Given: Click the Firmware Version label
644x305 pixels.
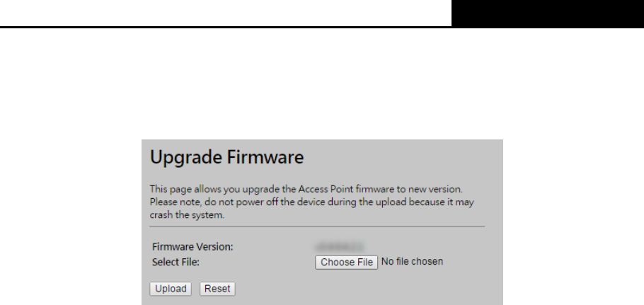Looking at the screenshot, I should [192, 247].
